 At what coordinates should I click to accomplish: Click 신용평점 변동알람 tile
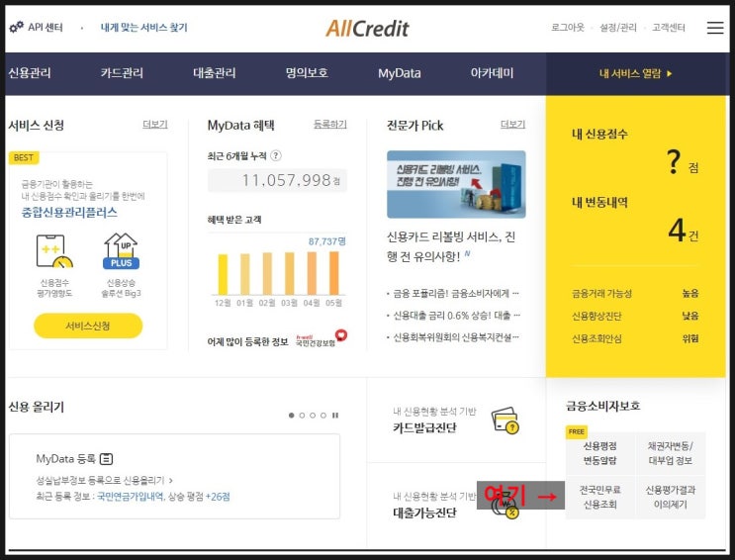click(x=600, y=453)
